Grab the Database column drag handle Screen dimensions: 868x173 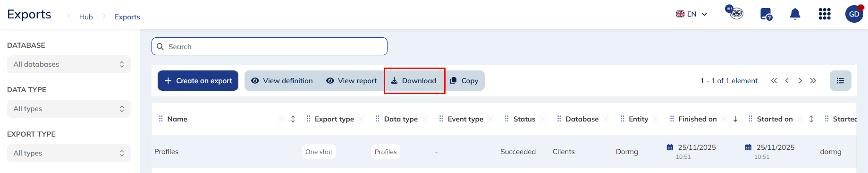(x=559, y=119)
